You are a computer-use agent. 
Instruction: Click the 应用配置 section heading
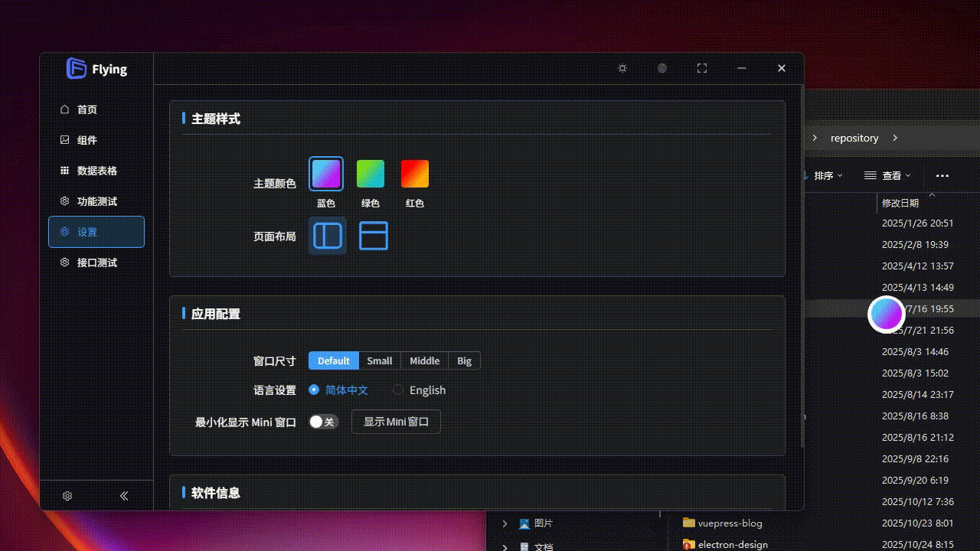pyautogui.click(x=216, y=314)
